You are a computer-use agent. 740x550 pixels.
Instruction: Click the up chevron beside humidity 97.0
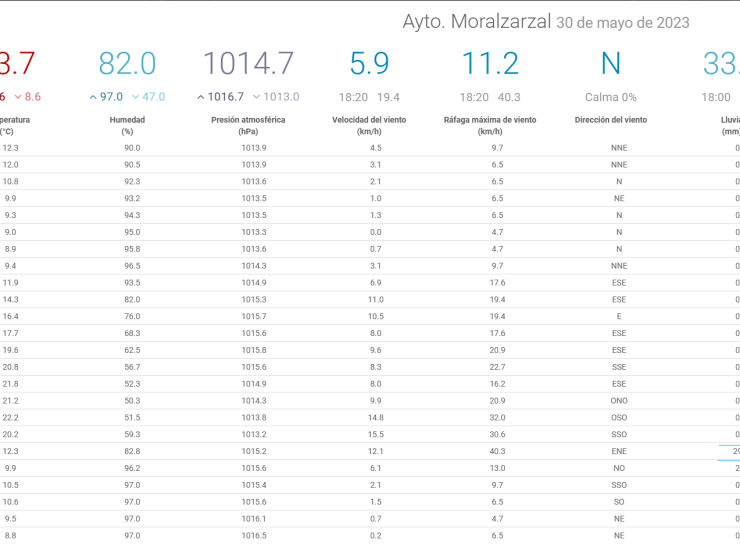click(x=93, y=97)
